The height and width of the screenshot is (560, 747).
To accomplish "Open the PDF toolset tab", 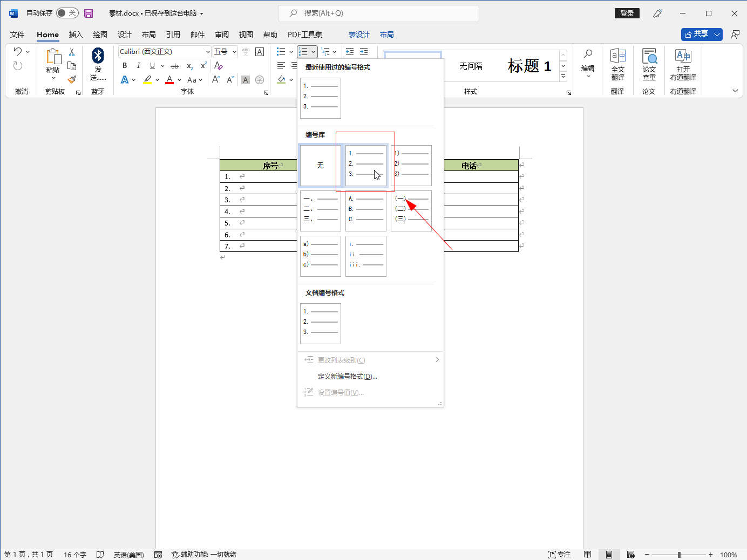I will point(305,35).
